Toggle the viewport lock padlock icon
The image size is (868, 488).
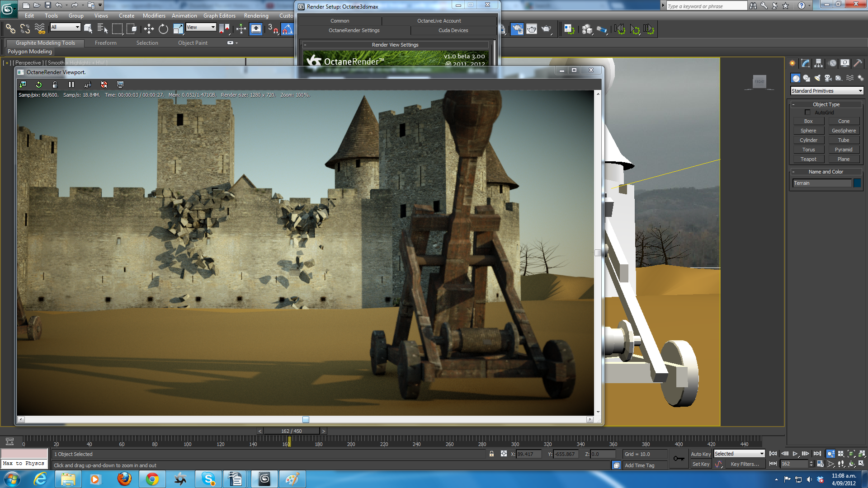point(55,84)
